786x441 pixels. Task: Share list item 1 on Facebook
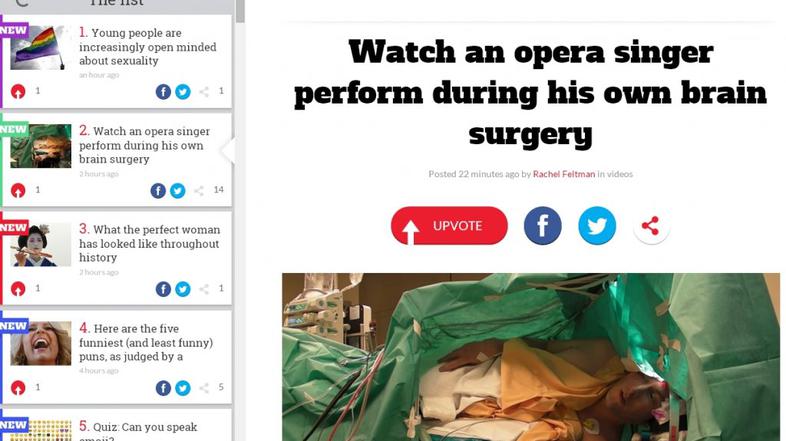click(x=163, y=92)
